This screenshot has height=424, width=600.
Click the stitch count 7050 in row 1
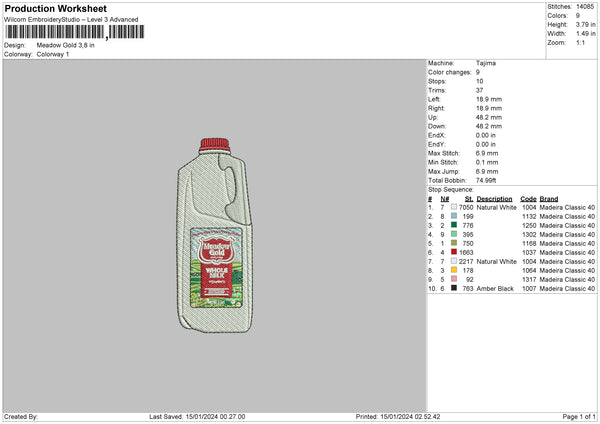click(466, 207)
